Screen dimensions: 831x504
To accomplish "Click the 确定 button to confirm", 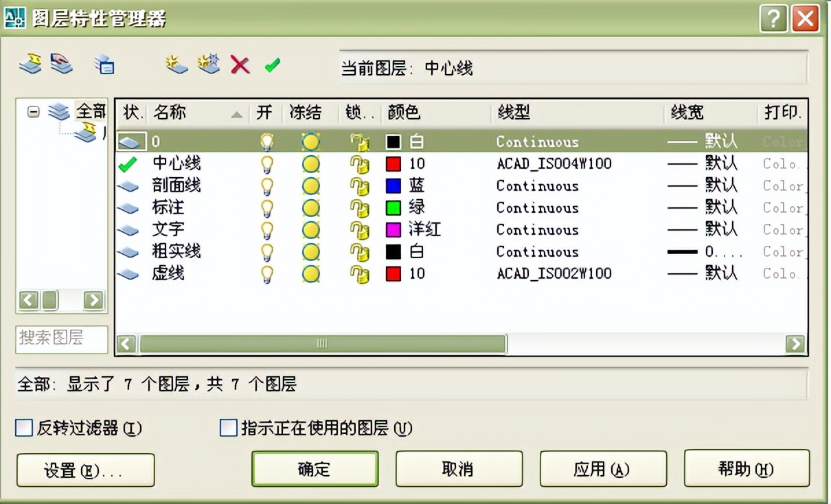I will 314,469.
